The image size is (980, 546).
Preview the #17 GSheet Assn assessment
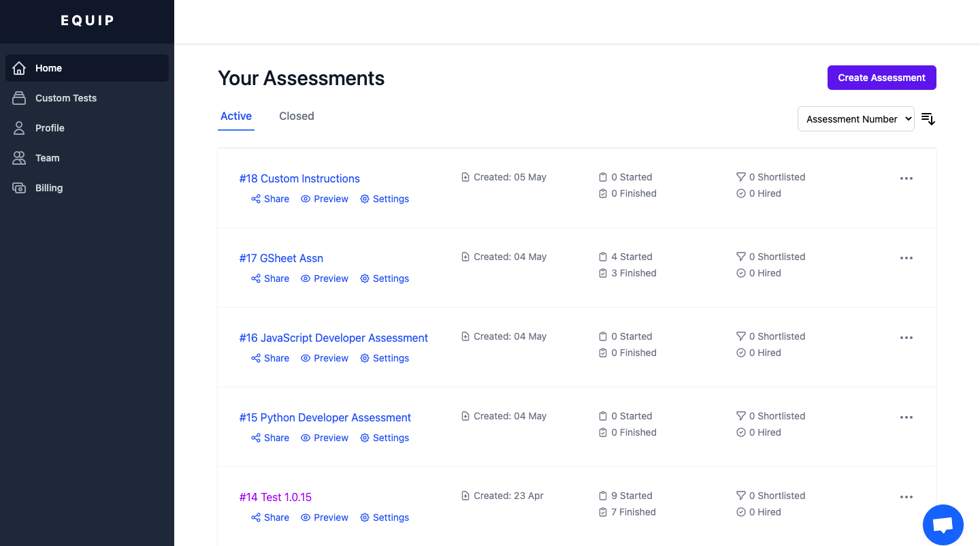[x=325, y=278]
